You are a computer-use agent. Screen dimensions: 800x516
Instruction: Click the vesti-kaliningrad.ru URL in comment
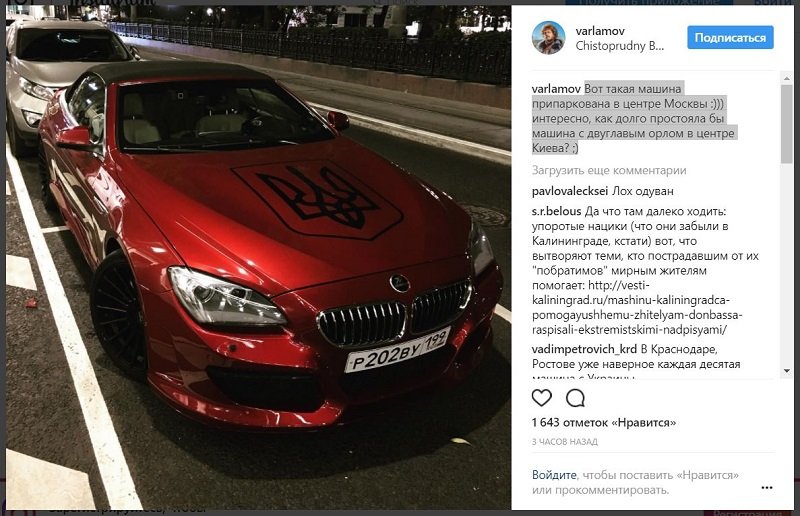pos(637,307)
